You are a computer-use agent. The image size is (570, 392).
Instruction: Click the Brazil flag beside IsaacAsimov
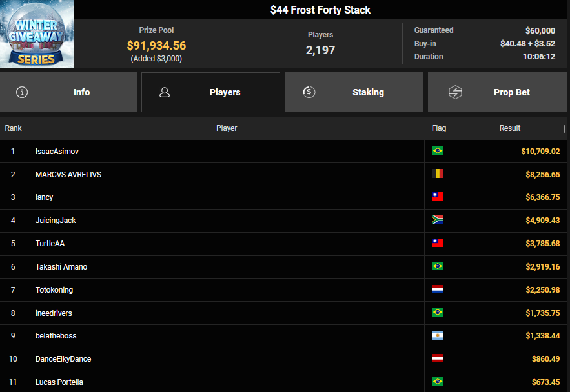coord(438,151)
